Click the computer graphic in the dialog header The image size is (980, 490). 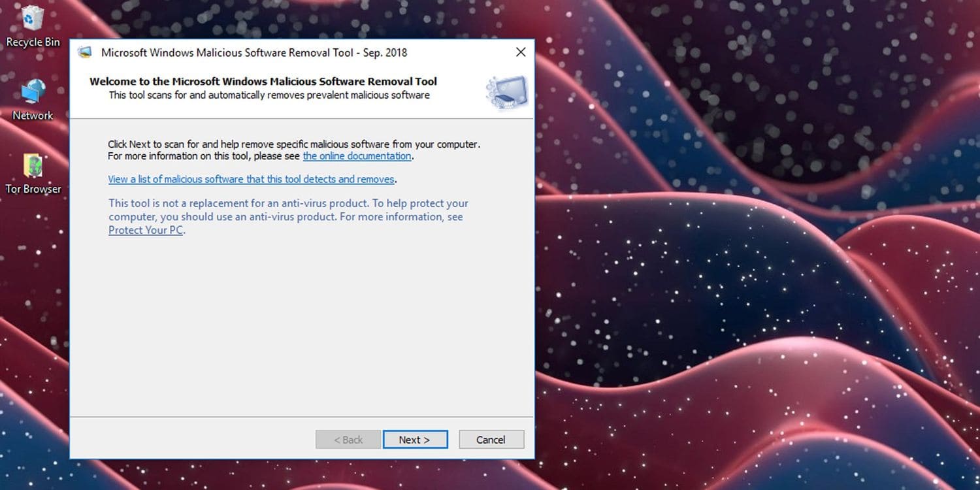pyautogui.click(x=506, y=92)
